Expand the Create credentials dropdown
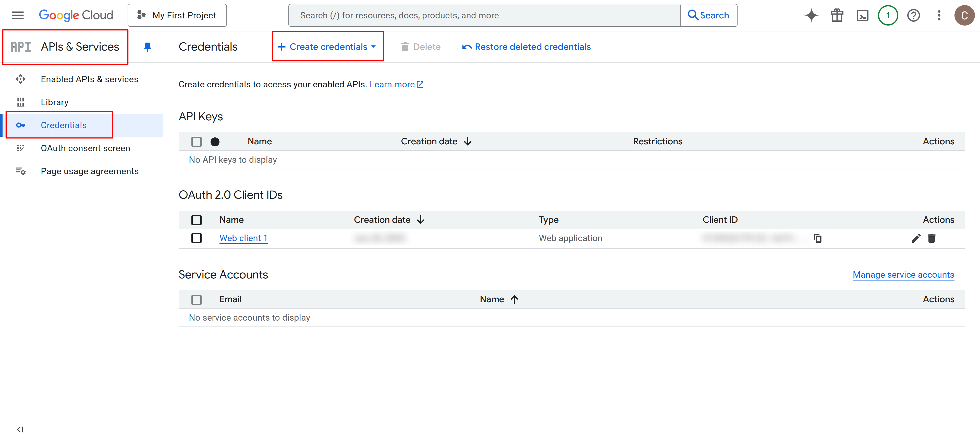This screenshot has height=444, width=980. [327, 46]
